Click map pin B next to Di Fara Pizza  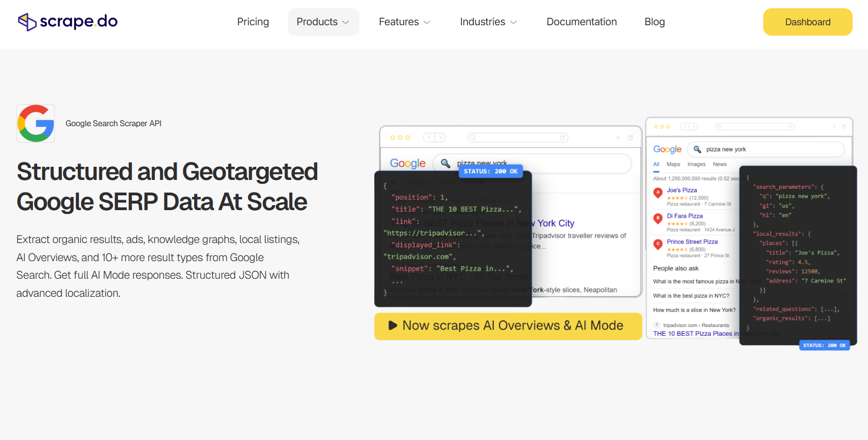point(658,218)
